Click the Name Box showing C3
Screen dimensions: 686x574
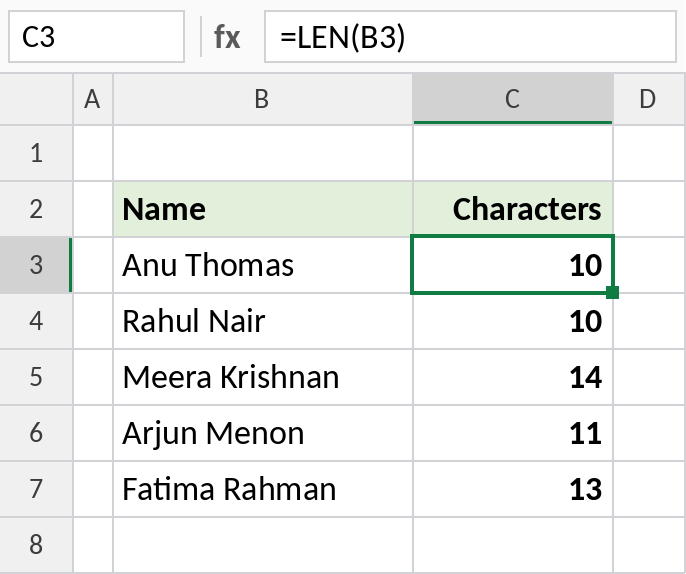pos(96,37)
